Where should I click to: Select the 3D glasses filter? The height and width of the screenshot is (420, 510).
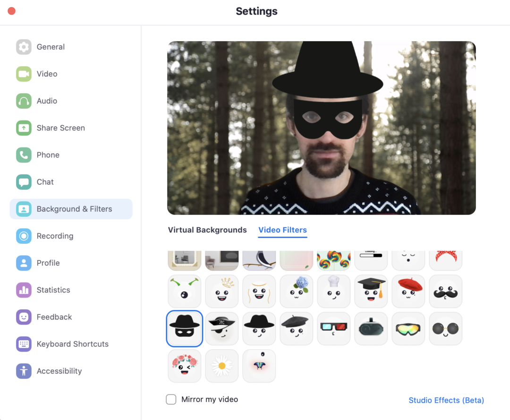pyautogui.click(x=333, y=328)
